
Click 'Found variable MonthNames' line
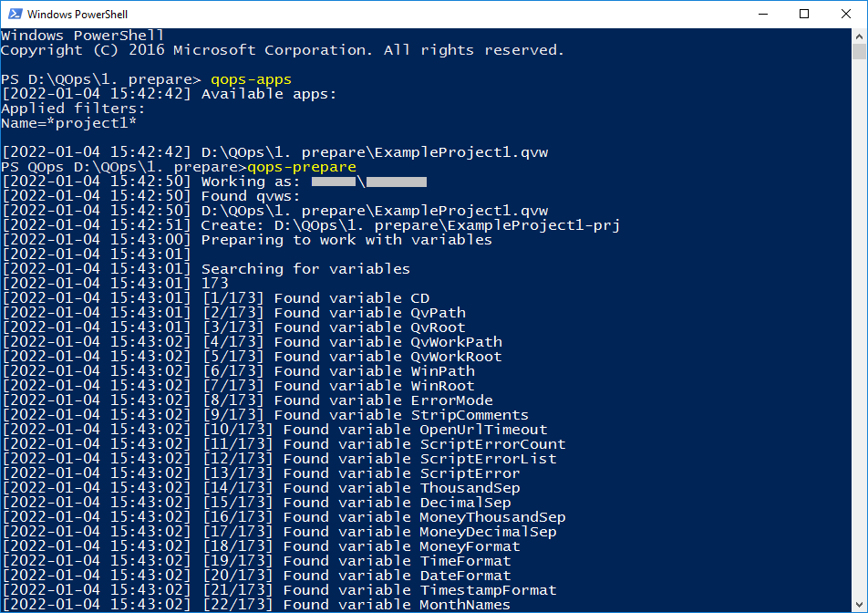coord(257,605)
